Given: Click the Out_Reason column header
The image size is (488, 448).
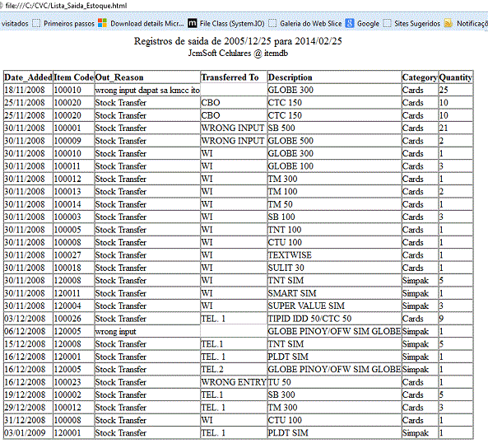Looking at the screenshot, I should (x=147, y=77).
